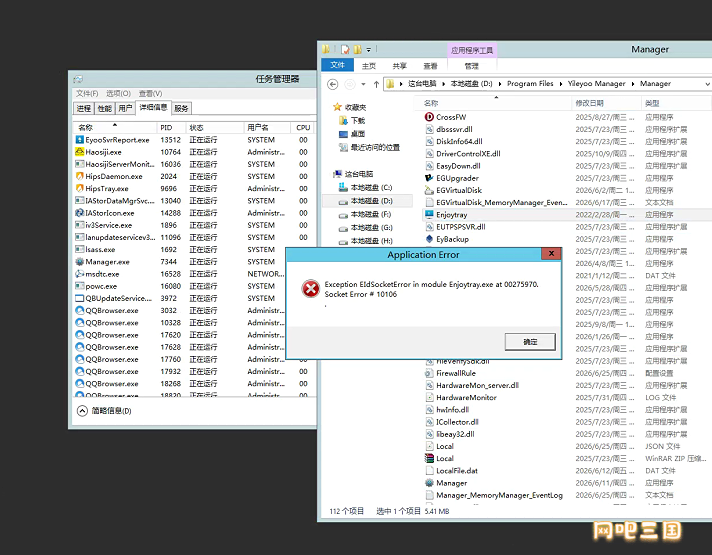Open the 选项 menu in Task Manager

tap(119, 94)
